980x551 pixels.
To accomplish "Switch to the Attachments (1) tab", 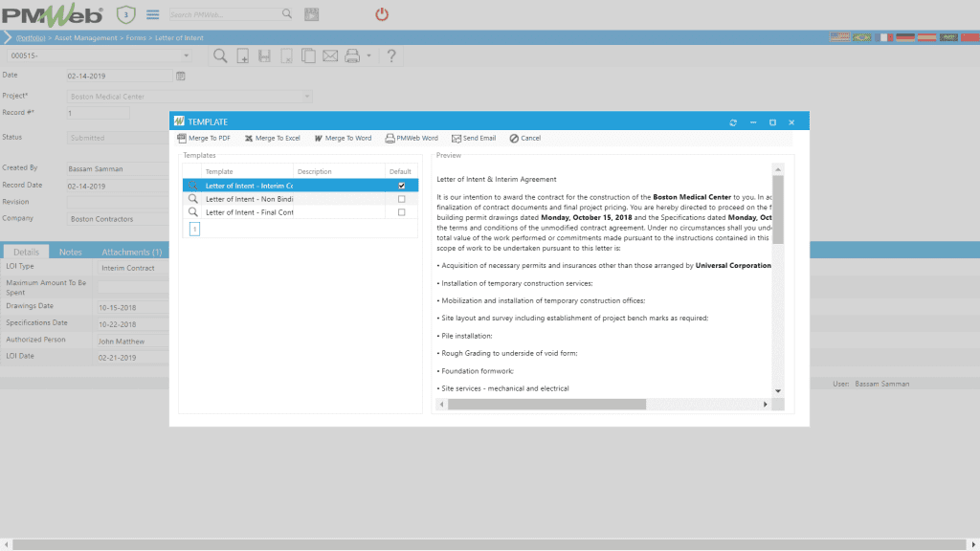I will point(132,252).
